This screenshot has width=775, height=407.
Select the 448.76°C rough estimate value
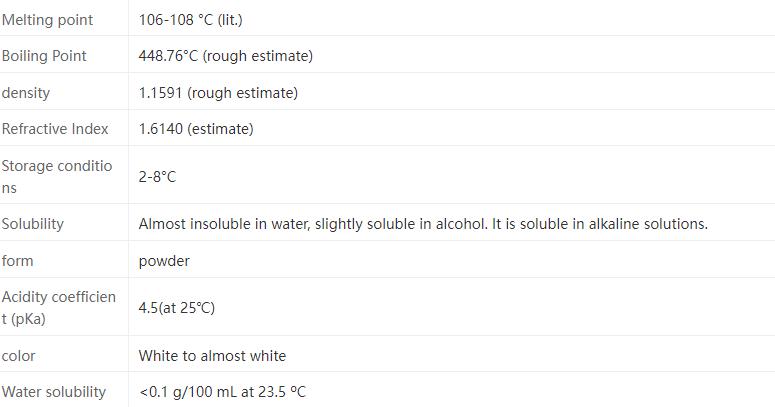coord(225,56)
